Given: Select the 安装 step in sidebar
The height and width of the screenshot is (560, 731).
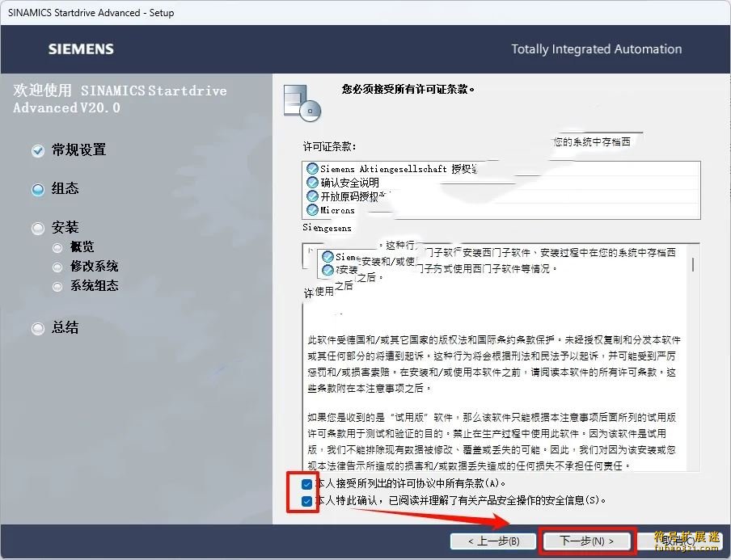Looking at the screenshot, I should tap(65, 227).
